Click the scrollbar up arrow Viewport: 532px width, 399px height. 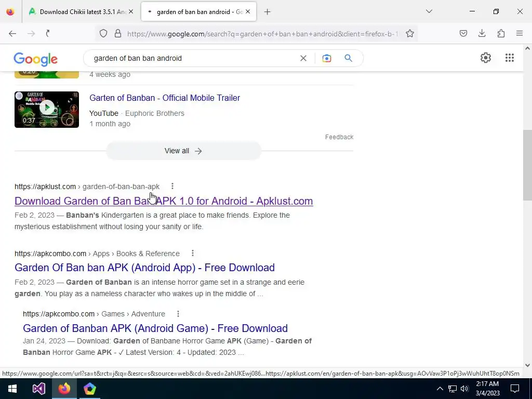point(527,48)
